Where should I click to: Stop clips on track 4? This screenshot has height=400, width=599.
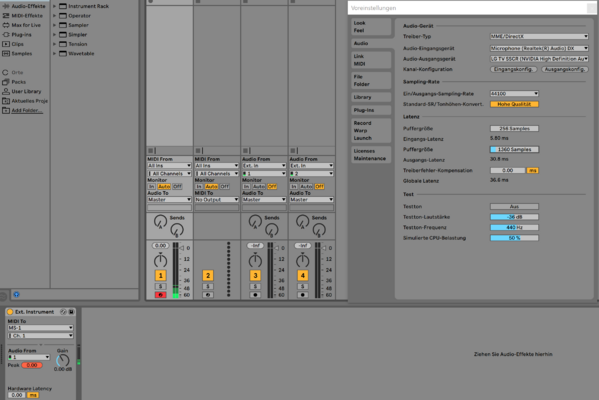coord(293,151)
